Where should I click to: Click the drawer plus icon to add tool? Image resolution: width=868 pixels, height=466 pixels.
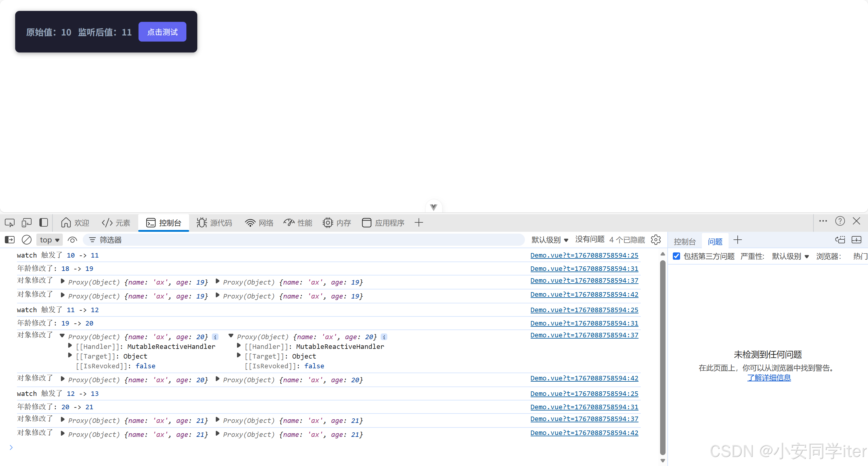738,240
